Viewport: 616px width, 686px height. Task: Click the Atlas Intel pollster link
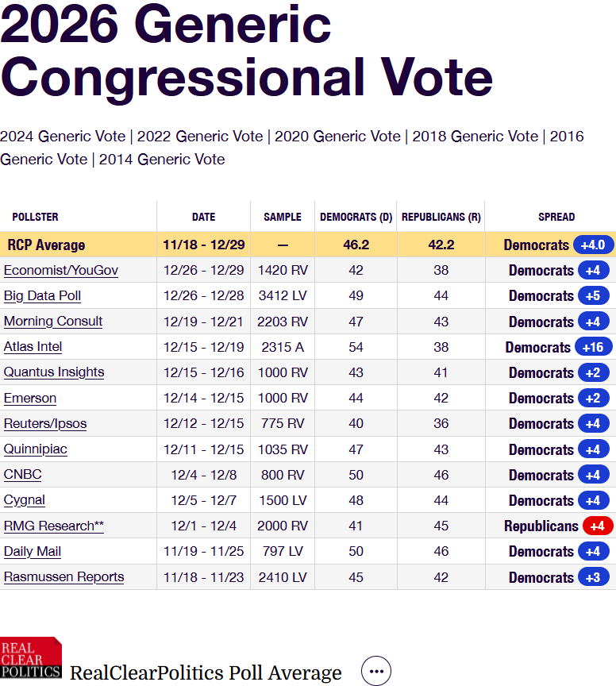(33, 347)
